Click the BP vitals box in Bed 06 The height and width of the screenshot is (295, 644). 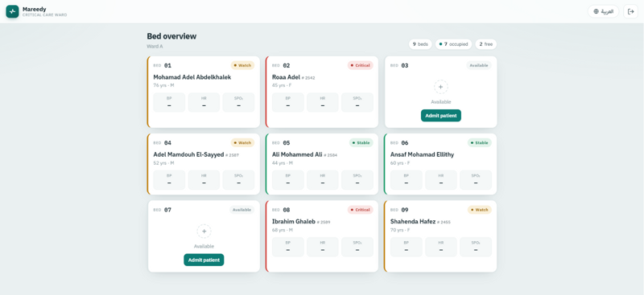[x=407, y=180]
